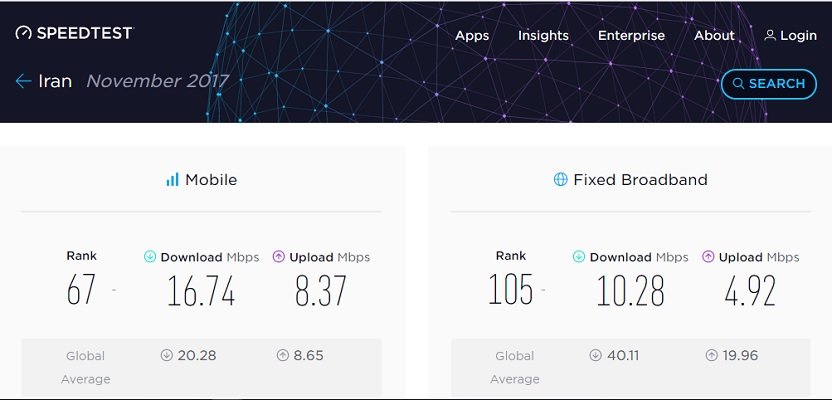Image resolution: width=832 pixels, height=400 pixels.
Task: Click the Mobile bar chart icon
Action: click(x=172, y=180)
